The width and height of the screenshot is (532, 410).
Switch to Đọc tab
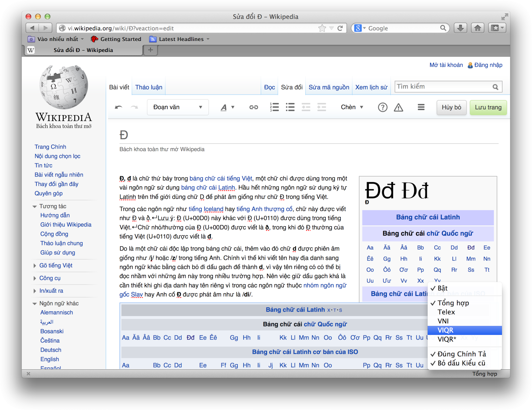pyautogui.click(x=269, y=87)
